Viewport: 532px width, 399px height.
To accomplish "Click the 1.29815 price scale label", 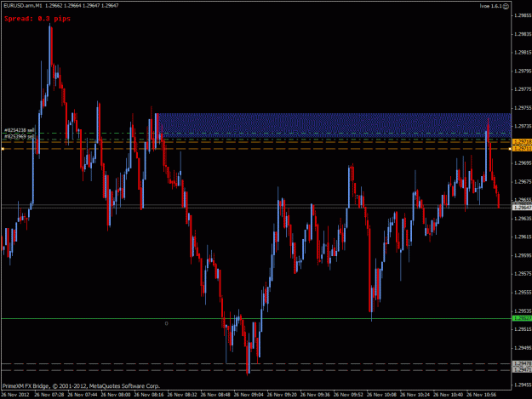I will coord(523,53).
